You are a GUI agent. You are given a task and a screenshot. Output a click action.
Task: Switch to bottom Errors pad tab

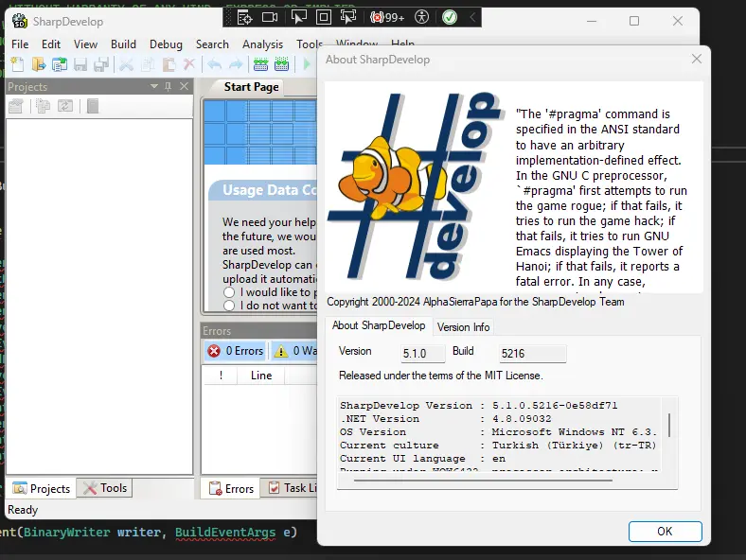[232, 488]
